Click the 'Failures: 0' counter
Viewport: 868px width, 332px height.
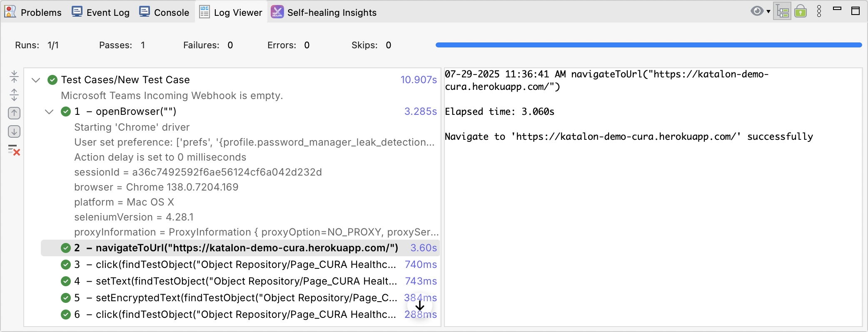208,45
